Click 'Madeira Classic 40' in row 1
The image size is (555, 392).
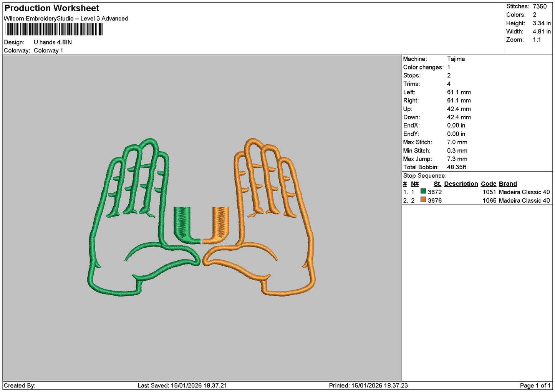[x=524, y=192]
